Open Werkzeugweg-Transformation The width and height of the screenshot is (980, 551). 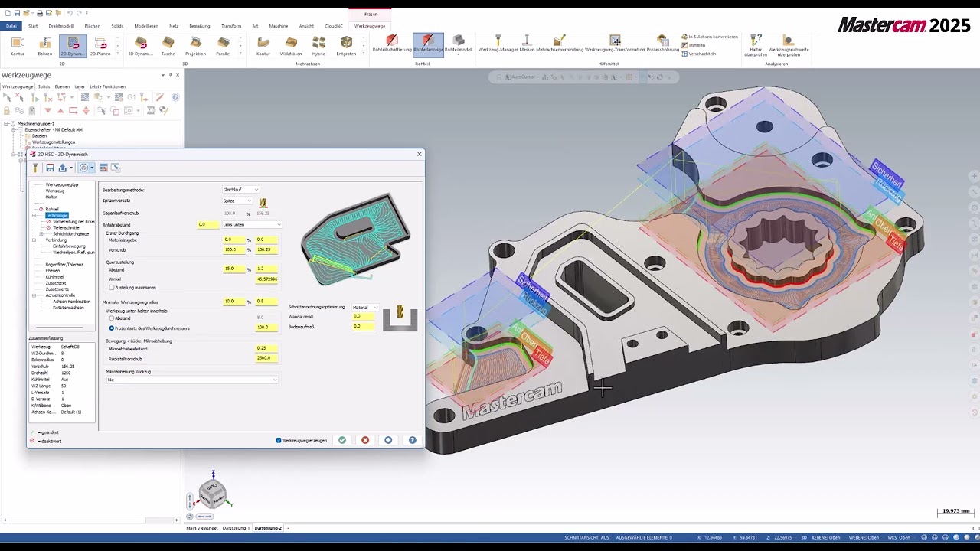click(x=615, y=44)
